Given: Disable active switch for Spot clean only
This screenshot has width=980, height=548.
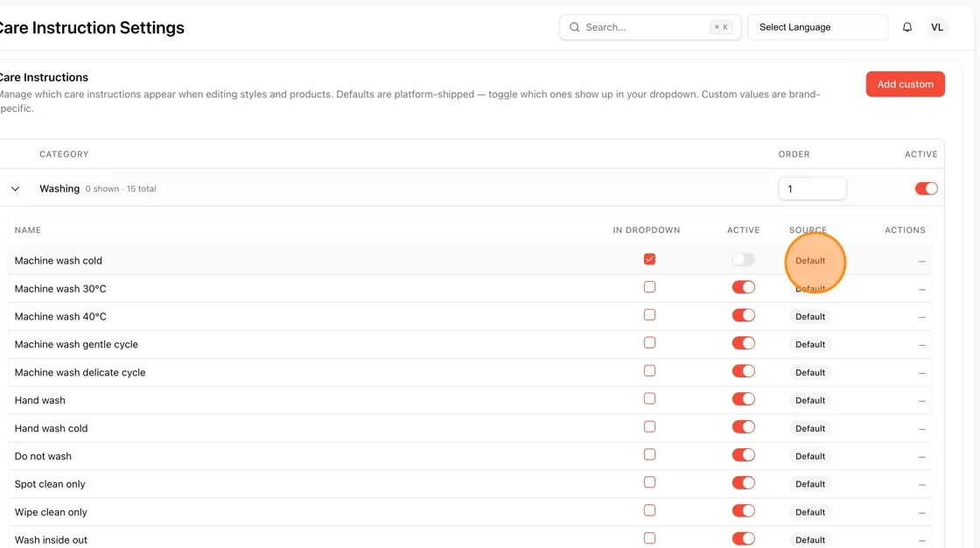Looking at the screenshot, I should pyautogui.click(x=743, y=483).
